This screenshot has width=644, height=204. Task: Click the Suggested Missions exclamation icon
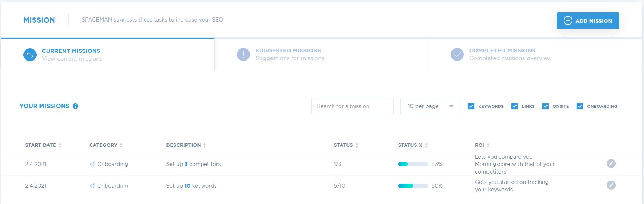click(x=243, y=55)
